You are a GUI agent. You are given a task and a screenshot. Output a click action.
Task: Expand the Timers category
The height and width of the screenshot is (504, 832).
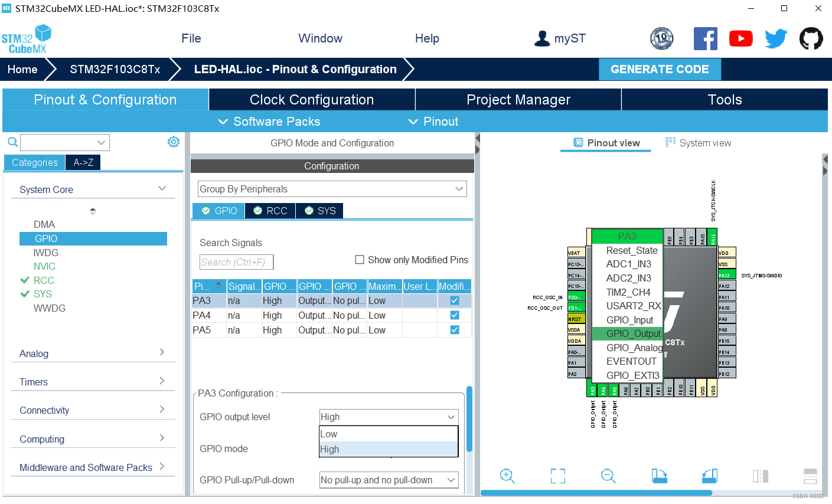[x=162, y=381]
